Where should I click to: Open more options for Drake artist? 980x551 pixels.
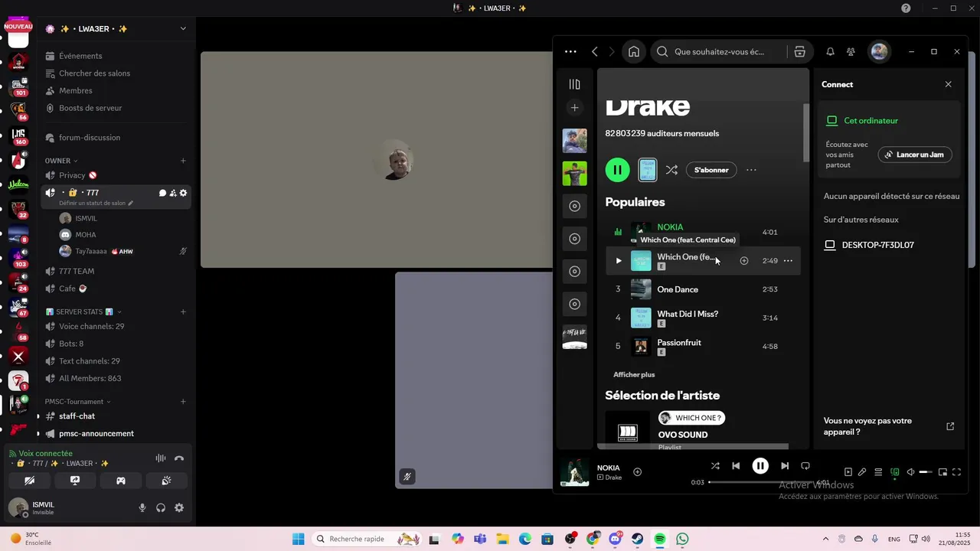(x=751, y=170)
